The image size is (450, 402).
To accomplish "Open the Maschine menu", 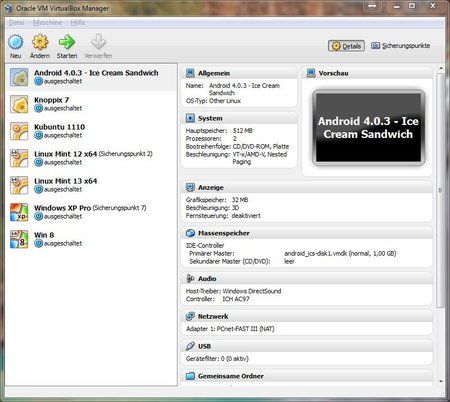I will tap(47, 23).
